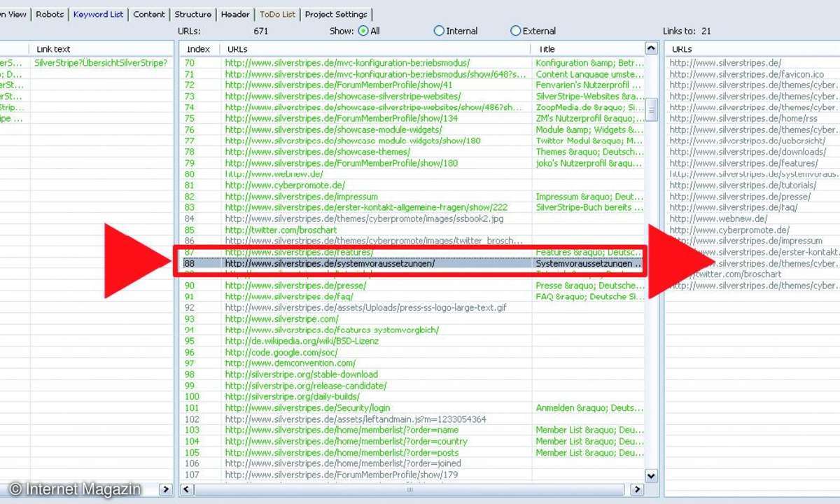Screen dimensions: 840x504
Task: Click the Konfiguration & Betr... title cell
Action: click(x=589, y=62)
